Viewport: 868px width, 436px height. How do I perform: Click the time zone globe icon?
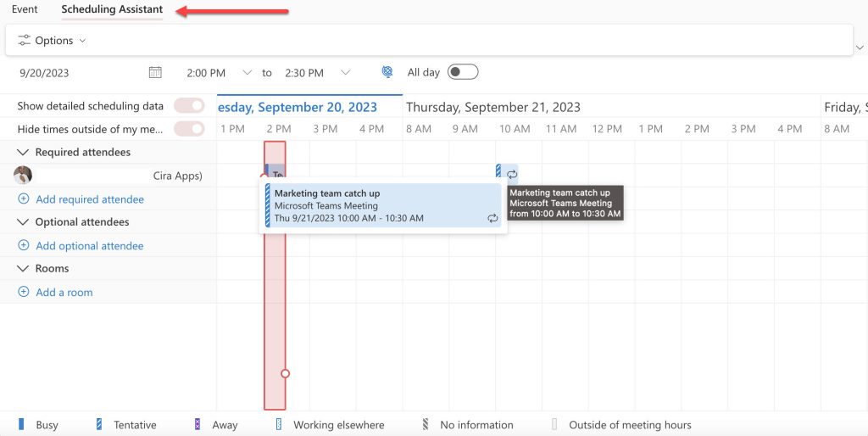[x=387, y=72]
